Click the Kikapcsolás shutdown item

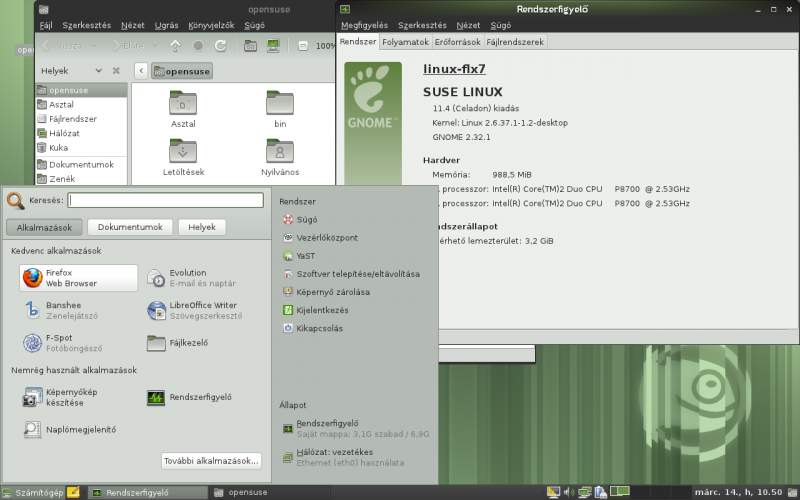[320, 327]
